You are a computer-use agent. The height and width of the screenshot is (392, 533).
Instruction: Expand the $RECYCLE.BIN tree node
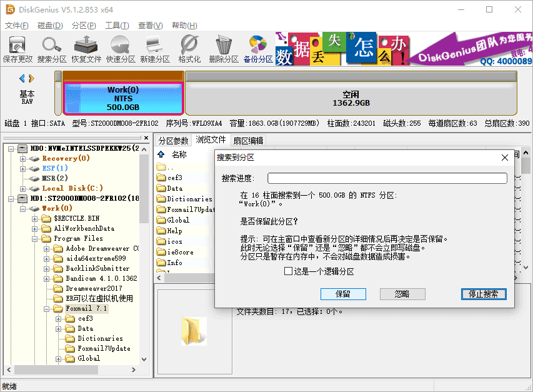tap(34, 218)
